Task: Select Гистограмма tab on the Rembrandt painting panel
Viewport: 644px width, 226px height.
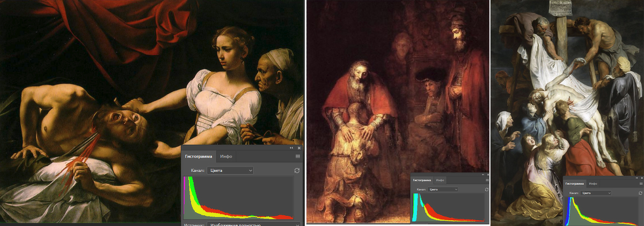Action: 422,180
